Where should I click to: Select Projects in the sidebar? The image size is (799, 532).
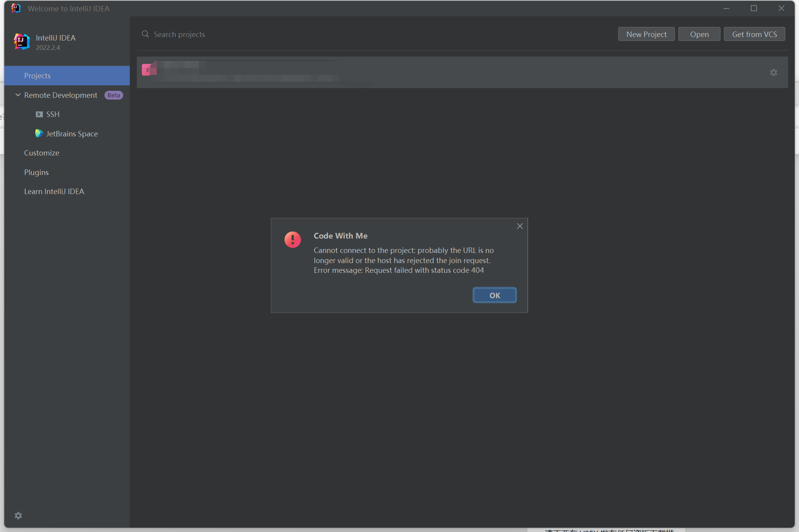[67, 76]
